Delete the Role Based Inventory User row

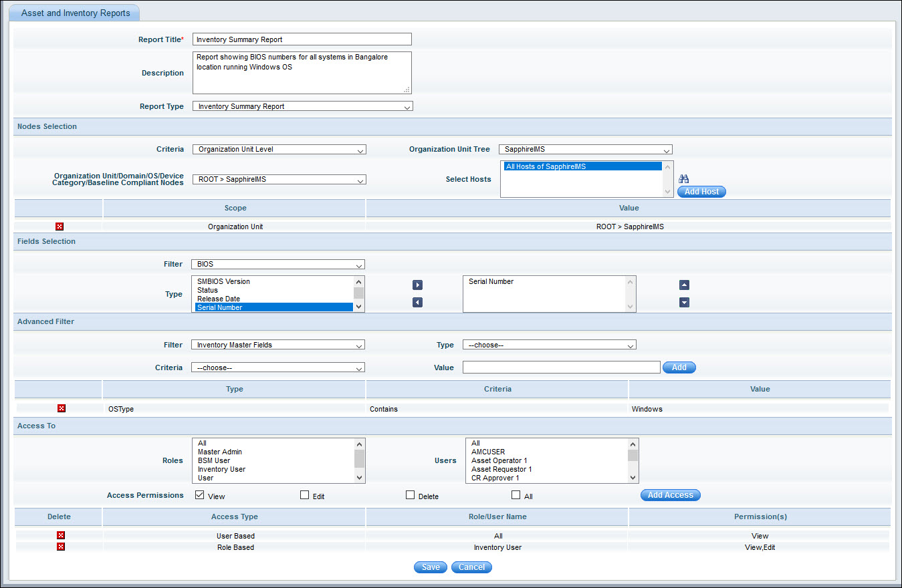(61, 547)
